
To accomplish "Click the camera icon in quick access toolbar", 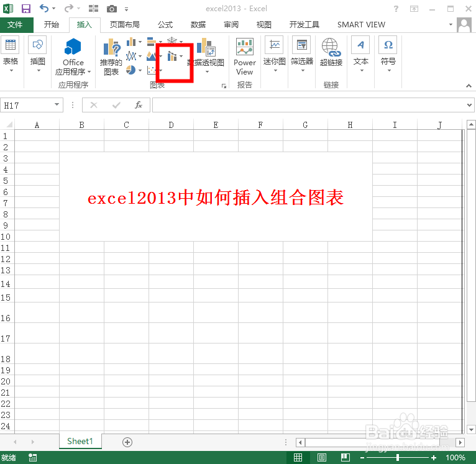I will 112,9.
